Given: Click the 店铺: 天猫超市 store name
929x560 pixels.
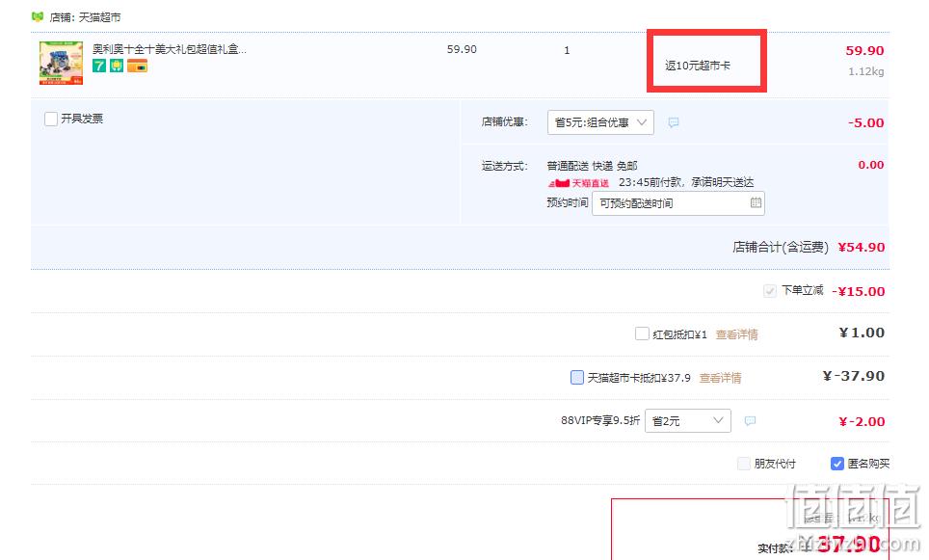Looking at the screenshot, I should tap(85, 17).
